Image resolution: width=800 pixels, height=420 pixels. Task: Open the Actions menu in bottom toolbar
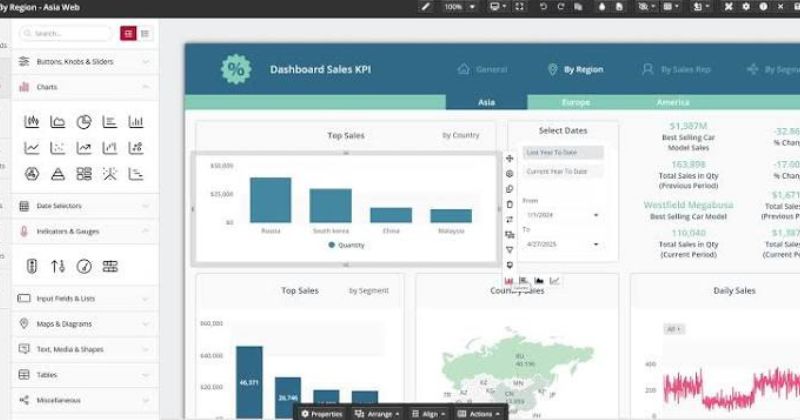pos(479,414)
